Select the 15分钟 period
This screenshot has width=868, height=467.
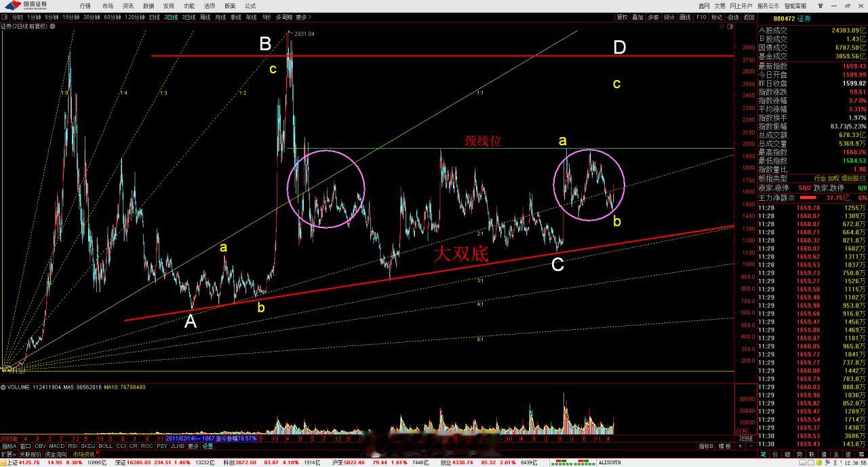point(71,17)
